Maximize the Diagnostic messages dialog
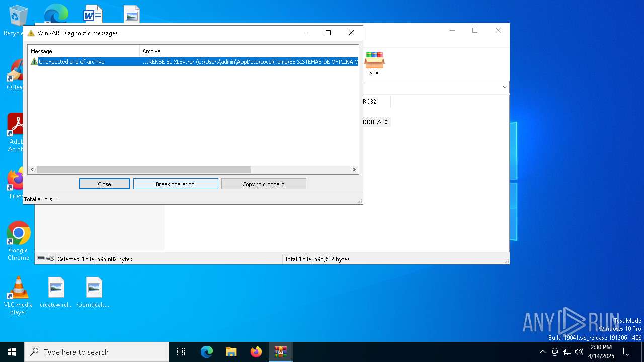This screenshot has height=362, width=644. (x=328, y=33)
